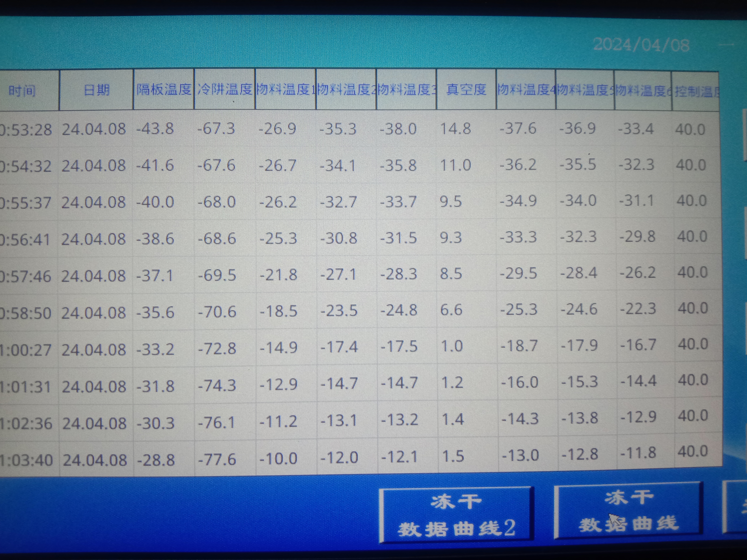Click vacuum value 1.5

[453, 456]
